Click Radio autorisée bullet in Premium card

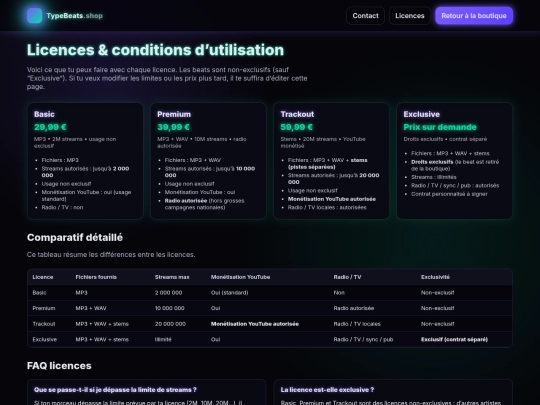[x=205, y=204]
